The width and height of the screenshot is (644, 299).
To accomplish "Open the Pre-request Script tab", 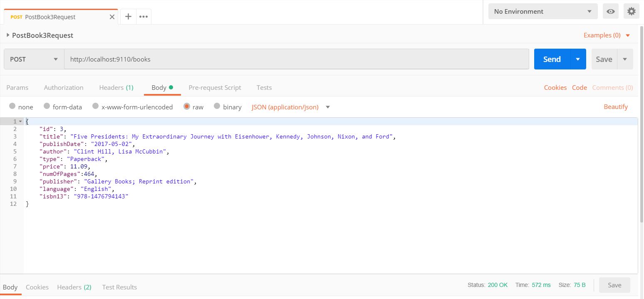I will (x=215, y=87).
